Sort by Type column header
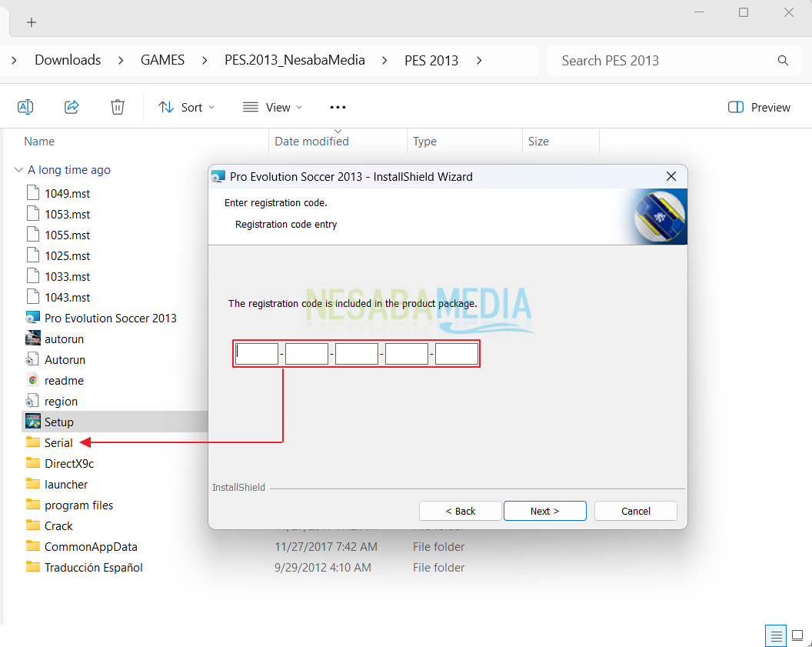812x647 pixels. pyautogui.click(x=424, y=142)
